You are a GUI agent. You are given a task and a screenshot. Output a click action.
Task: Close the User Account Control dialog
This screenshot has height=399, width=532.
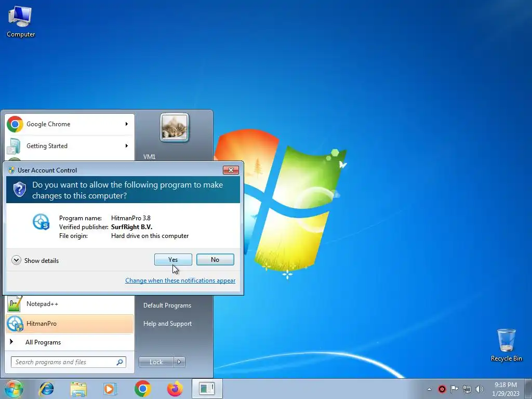pyautogui.click(x=231, y=170)
